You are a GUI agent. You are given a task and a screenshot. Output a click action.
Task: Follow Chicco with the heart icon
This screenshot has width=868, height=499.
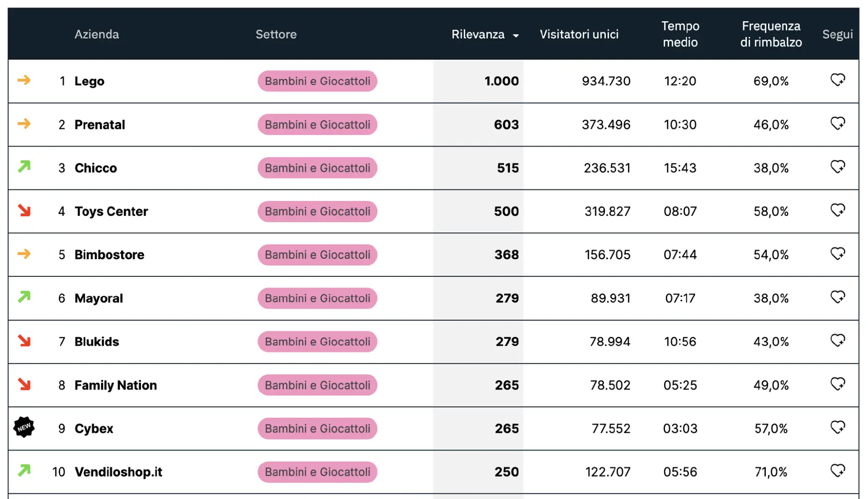point(837,167)
